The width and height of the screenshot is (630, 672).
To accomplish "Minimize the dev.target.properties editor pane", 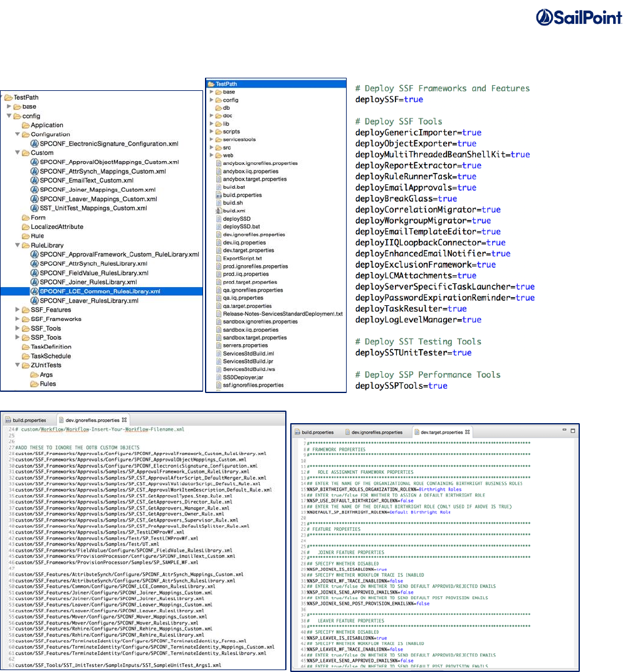I will pos(564,430).
